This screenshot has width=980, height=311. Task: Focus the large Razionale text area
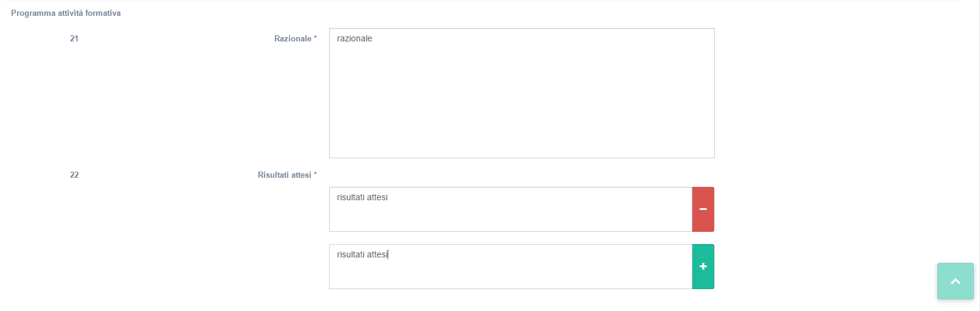[x=522, y=93]
